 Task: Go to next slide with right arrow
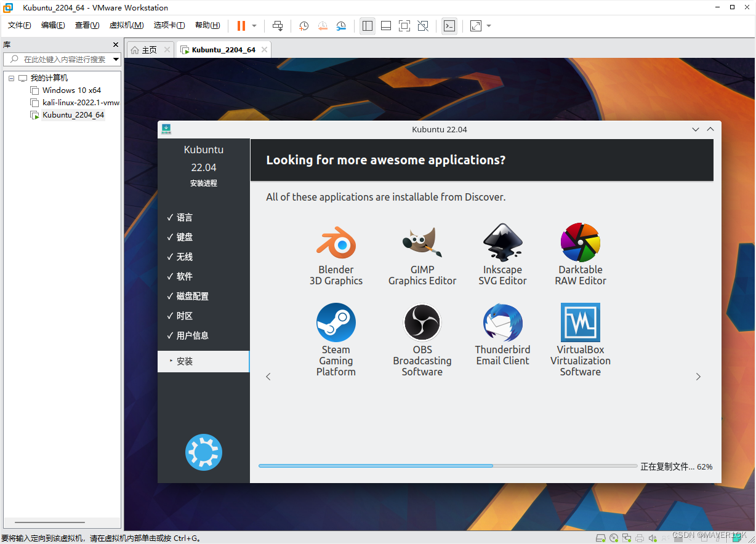pos(698,377)
